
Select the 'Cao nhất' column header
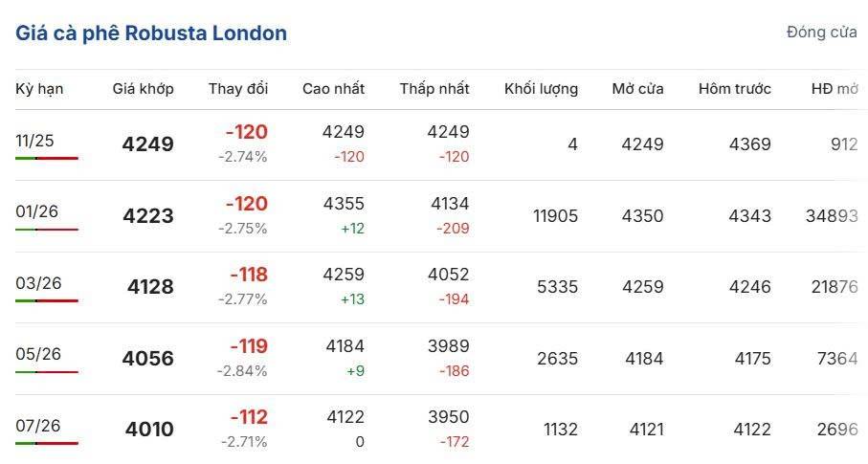(333, 89)
